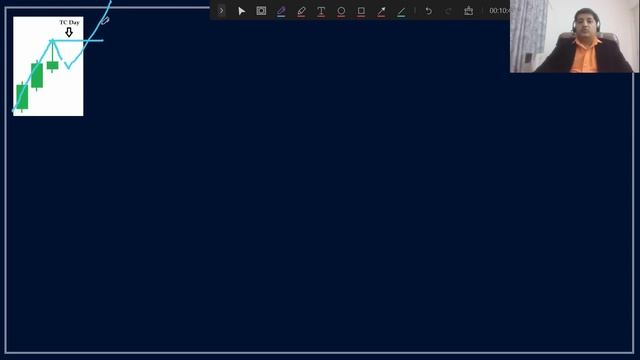Screen dimensions: 640x360
Task: Click the TC Day label text
Action: (69, 22)
